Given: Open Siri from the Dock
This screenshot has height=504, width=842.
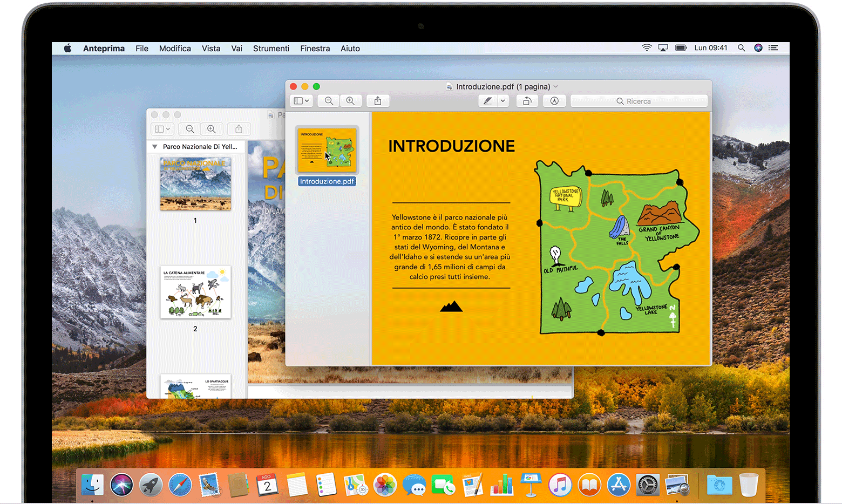Looking at the screenshot, I should pyautogui.click(x=121, y=485).
